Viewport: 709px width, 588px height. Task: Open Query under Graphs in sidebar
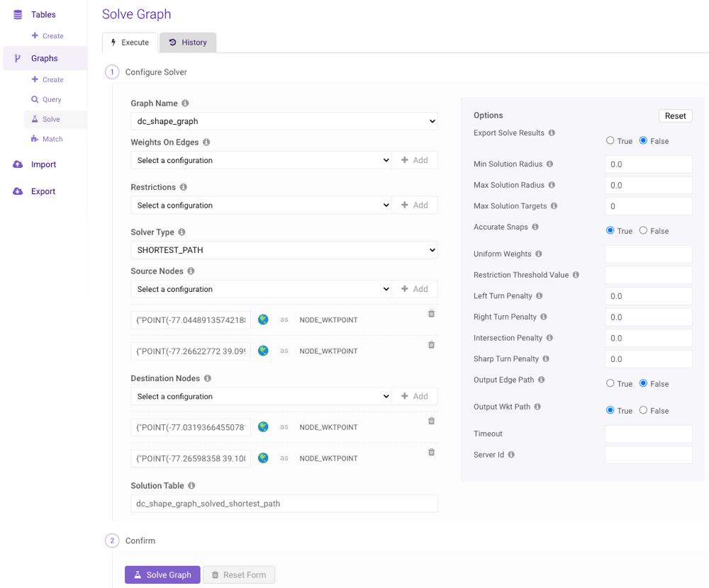click(x=51, y=100)
